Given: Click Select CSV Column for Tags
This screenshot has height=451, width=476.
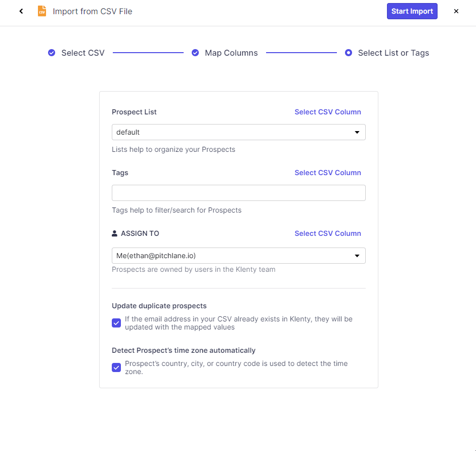Looking at the screenshot, I should pos(328,173).
